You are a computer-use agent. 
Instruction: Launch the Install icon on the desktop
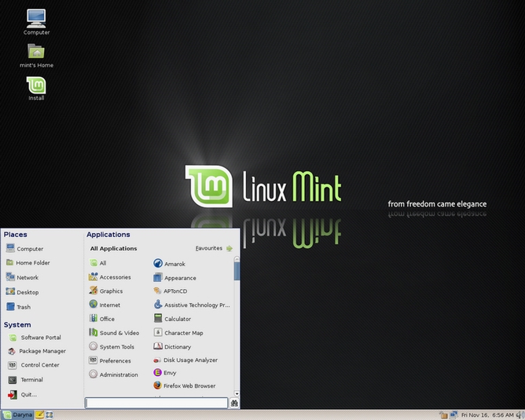pyautogui.click(x=36, y=88)
